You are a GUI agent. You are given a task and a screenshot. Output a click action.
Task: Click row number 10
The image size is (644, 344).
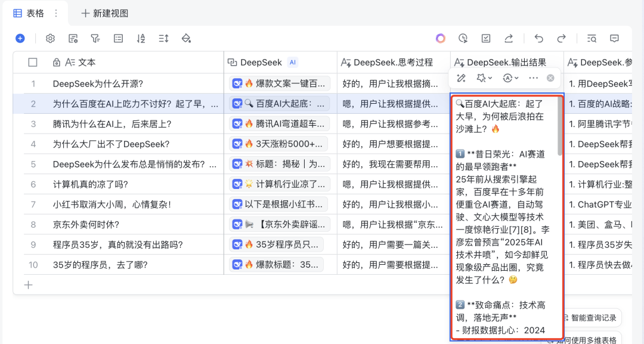point(33,265)
